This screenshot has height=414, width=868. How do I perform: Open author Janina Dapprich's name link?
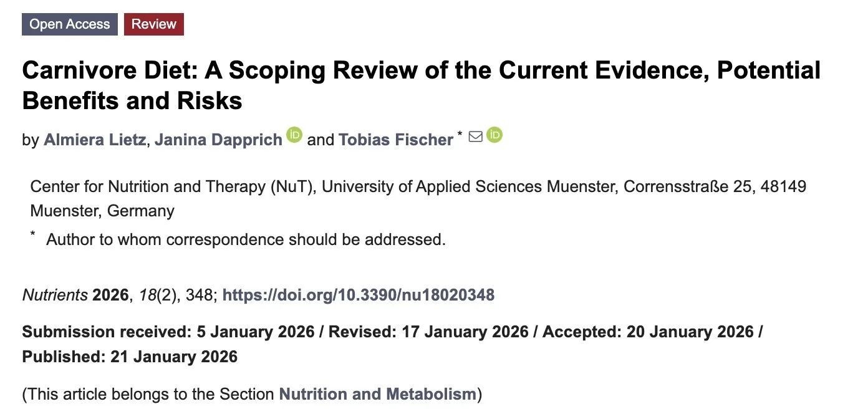pyautogui.click(x=218, y=140)
